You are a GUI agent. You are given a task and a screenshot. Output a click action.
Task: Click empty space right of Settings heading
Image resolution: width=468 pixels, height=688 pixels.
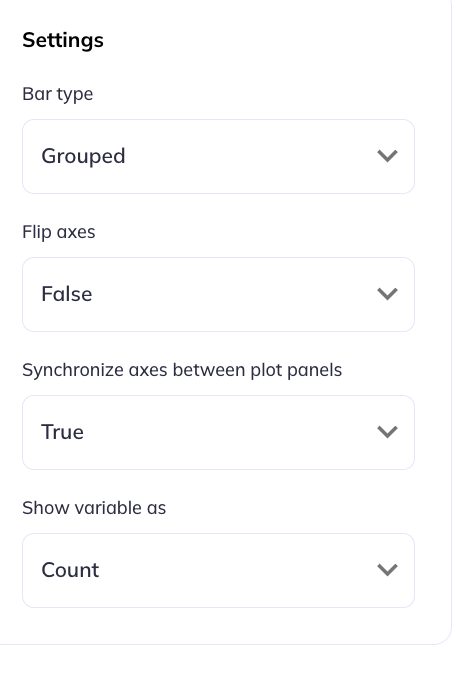pyautogui.click(x=272, y=40)
